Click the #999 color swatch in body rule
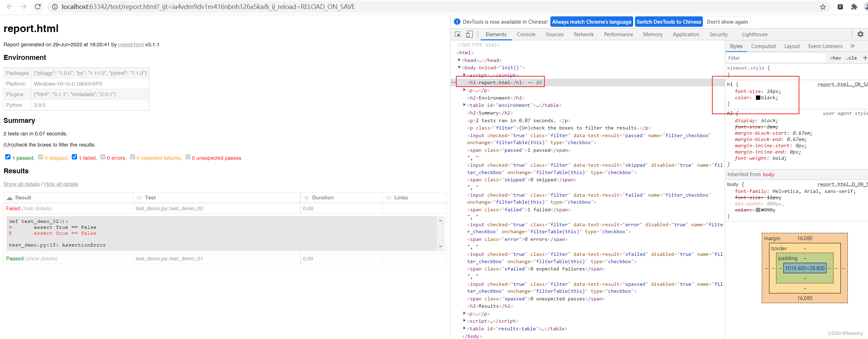 (758, 210)
